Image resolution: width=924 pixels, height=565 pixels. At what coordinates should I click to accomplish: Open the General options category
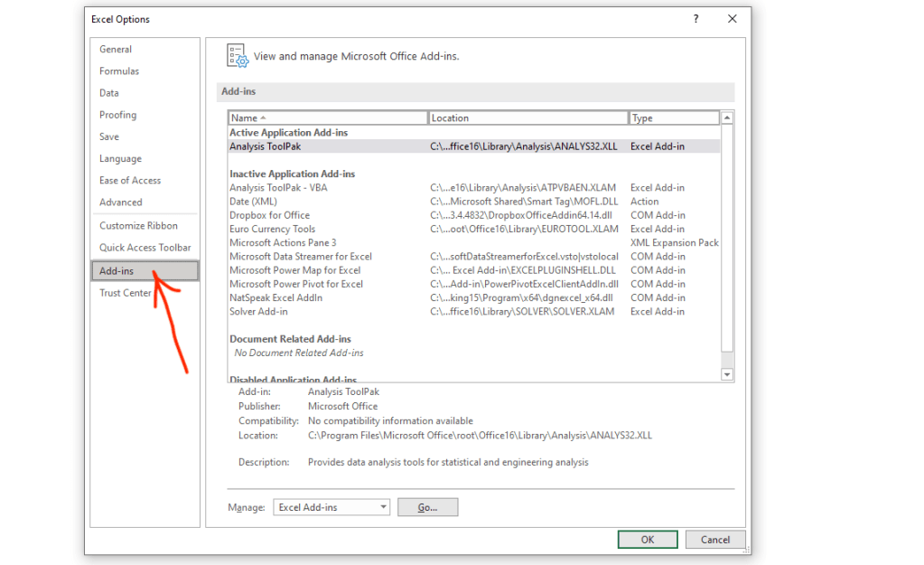(x=116, y=50)
